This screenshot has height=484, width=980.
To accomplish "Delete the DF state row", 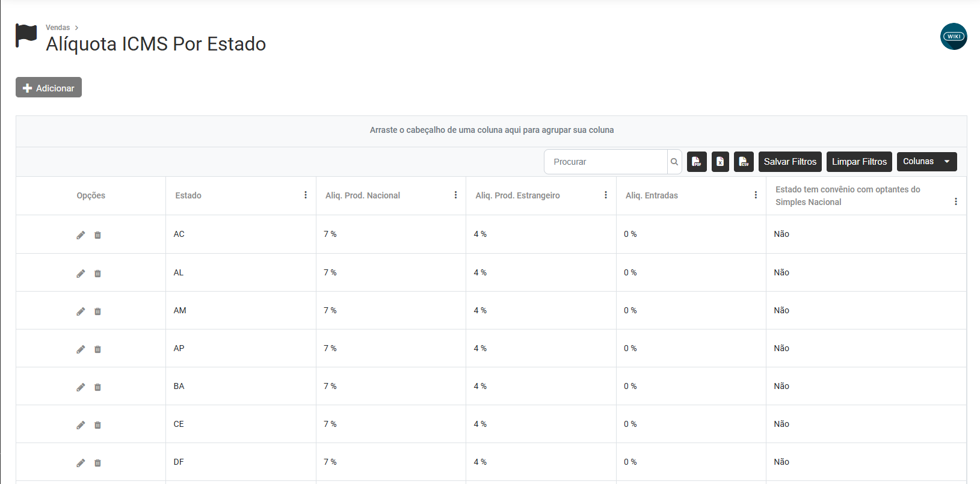I will click(x=97, y=463).
